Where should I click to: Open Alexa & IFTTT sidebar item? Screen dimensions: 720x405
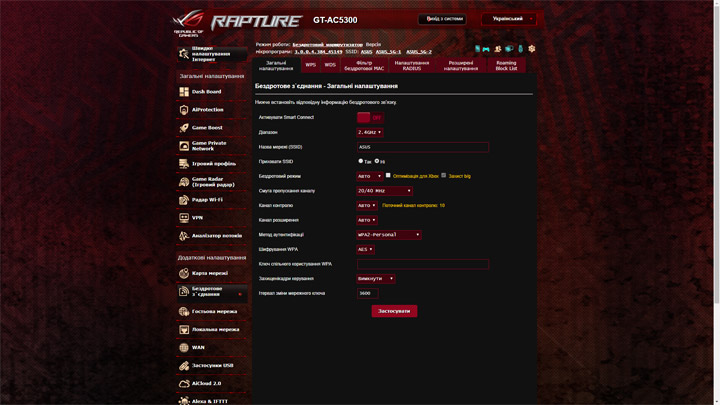(212, 401)
